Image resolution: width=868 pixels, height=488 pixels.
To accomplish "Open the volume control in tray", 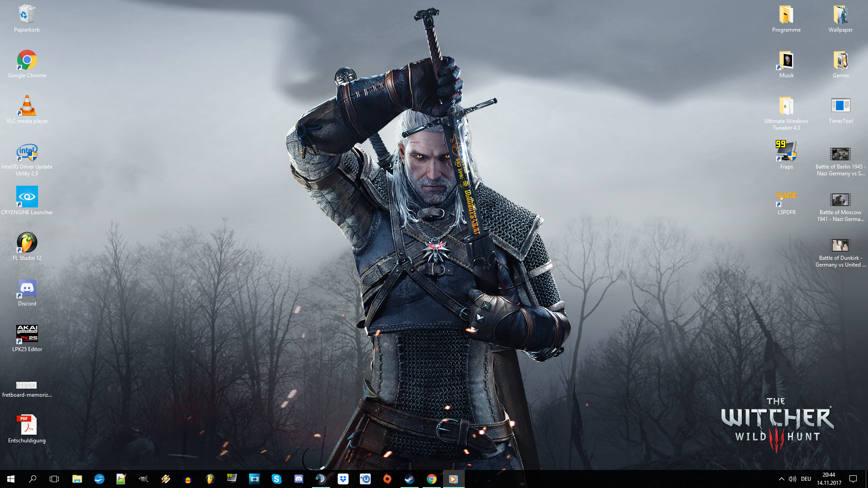I will [792, 479].
